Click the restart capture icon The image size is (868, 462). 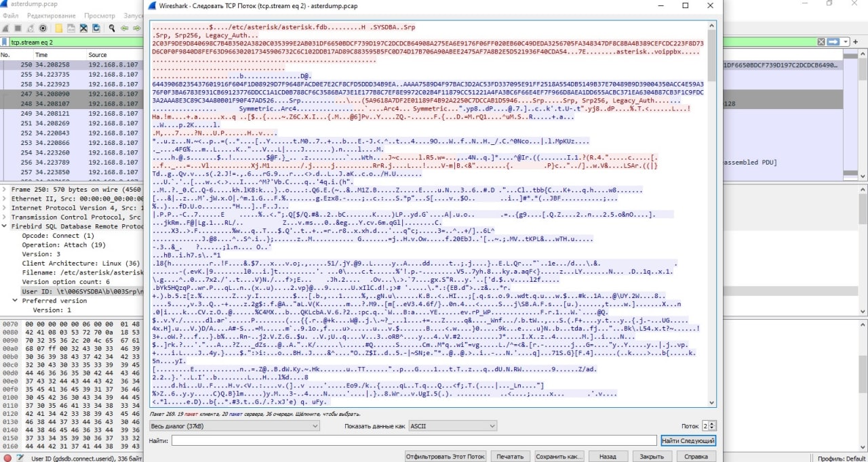coord(31,28)
